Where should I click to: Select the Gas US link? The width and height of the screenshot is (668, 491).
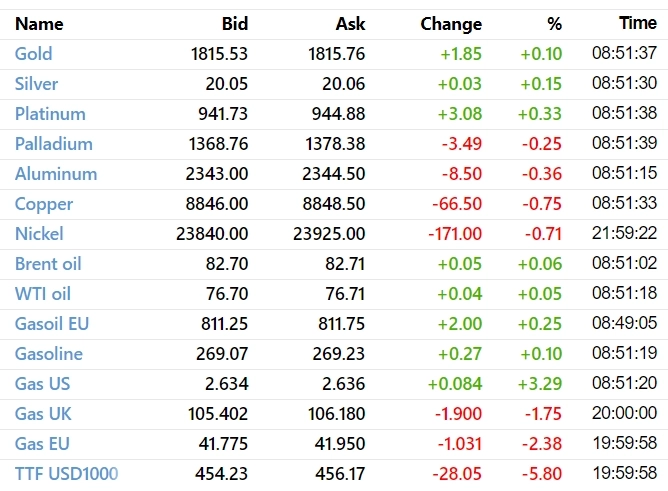coord(42,384)
